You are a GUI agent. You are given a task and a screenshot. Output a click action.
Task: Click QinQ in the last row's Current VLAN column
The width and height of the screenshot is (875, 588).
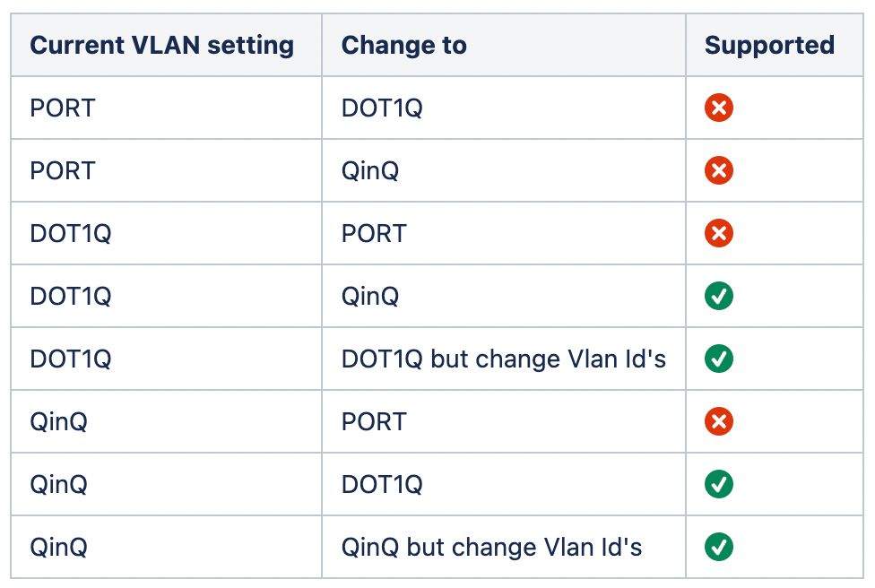coord(59,547)
